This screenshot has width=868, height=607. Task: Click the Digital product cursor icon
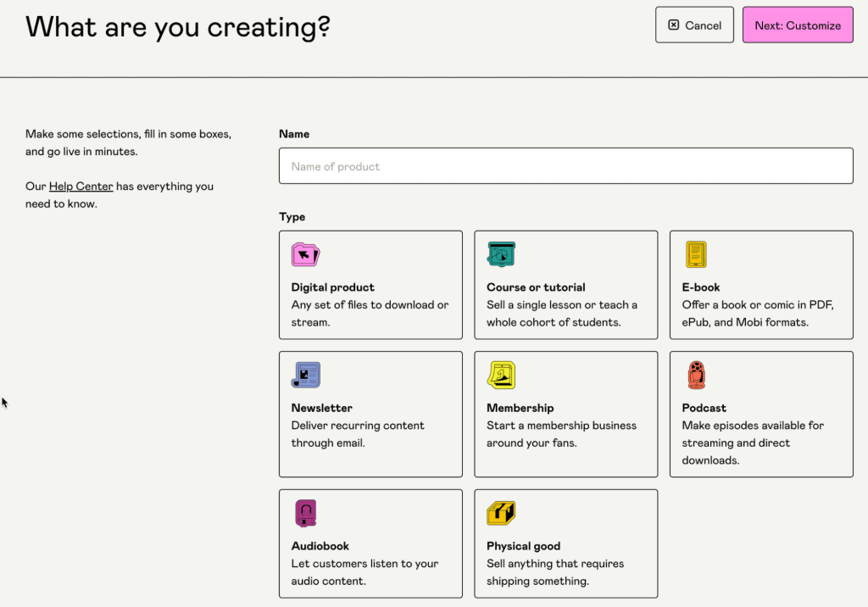(x=305, y=254)
